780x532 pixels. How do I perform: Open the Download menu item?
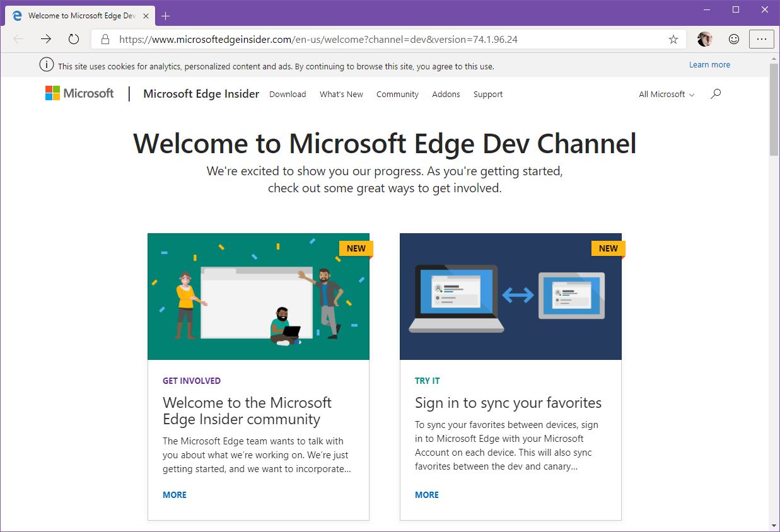288,94
